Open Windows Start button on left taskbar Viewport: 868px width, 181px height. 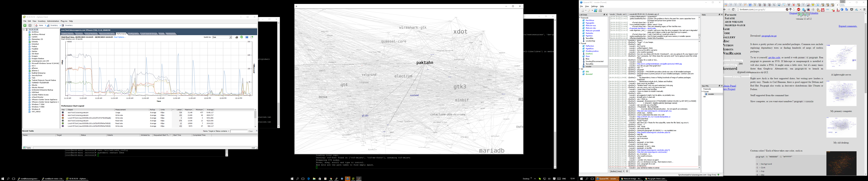coord(2,179)
